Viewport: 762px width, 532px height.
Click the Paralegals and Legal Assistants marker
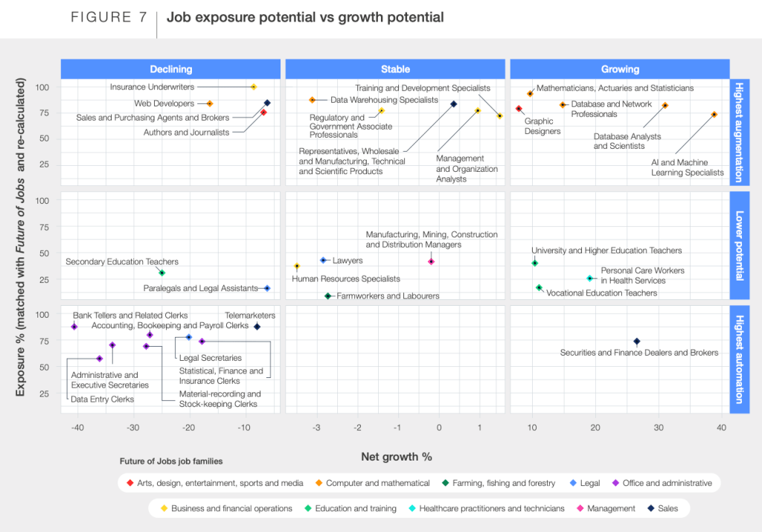(267, 288)
